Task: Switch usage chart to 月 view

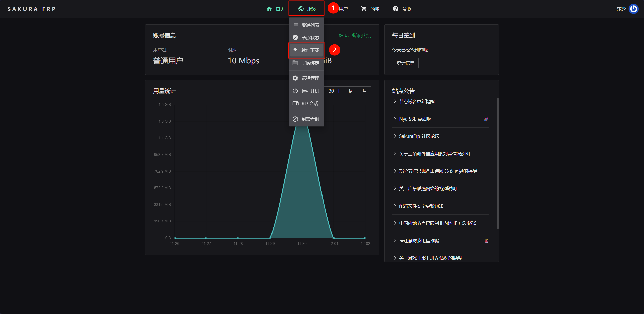Action: point(364,91)
